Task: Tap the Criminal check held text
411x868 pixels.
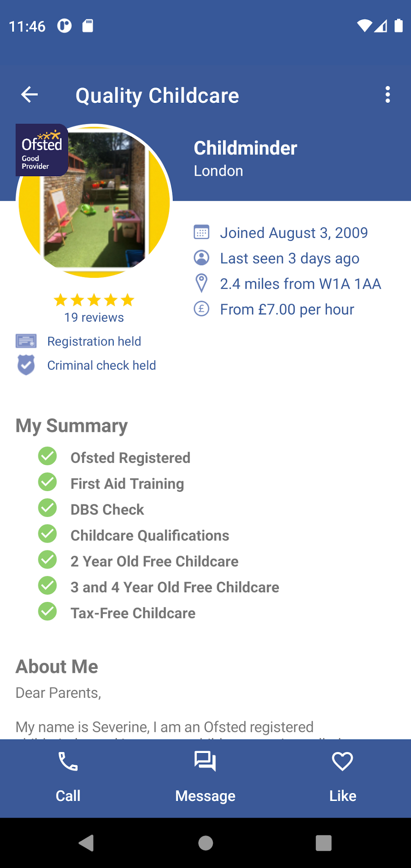Action: click(102, 365)
